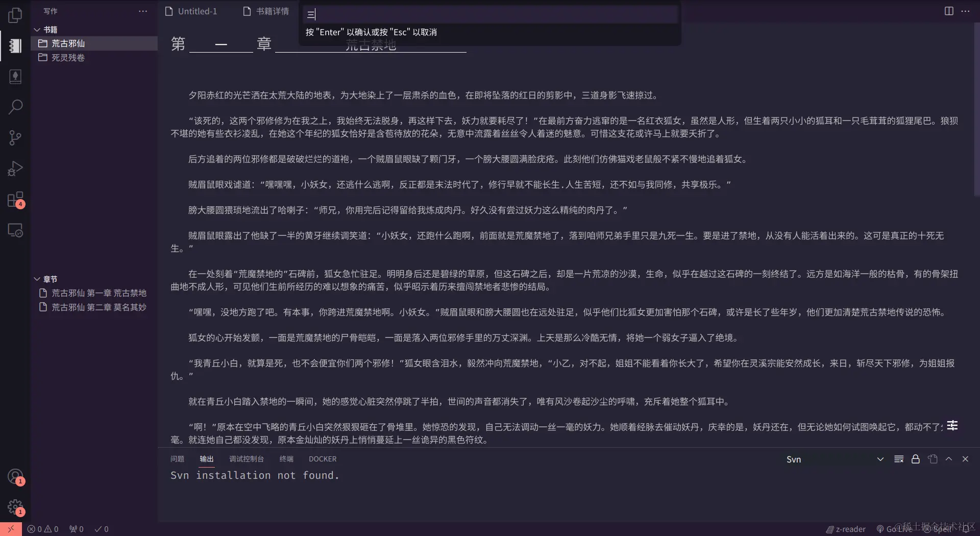Viewport: 980px width, 536px height.
Task: Maximize the panel with up chevron
Action: click(949, 459)
